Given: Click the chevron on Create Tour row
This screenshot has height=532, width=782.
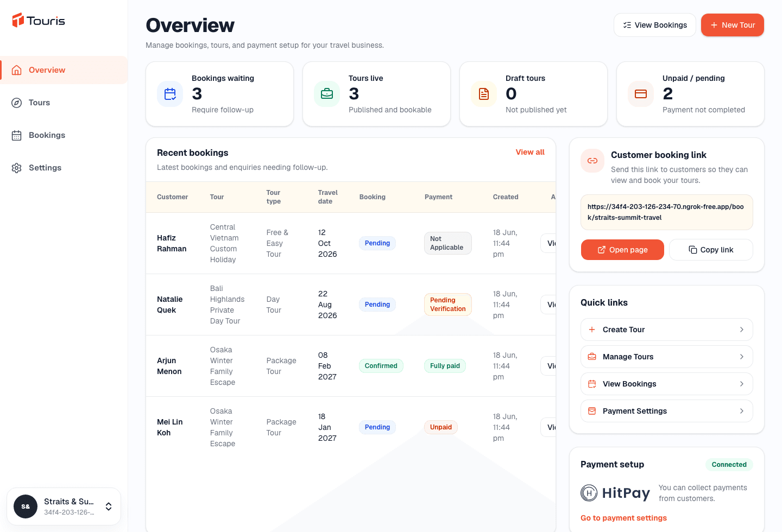Looking at the screenshot, I should click(742, 330).
